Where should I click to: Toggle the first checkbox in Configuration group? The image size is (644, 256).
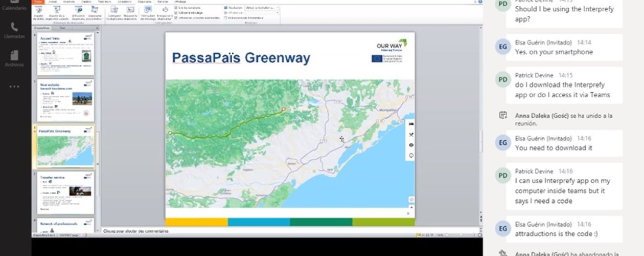tap(176, 8)
